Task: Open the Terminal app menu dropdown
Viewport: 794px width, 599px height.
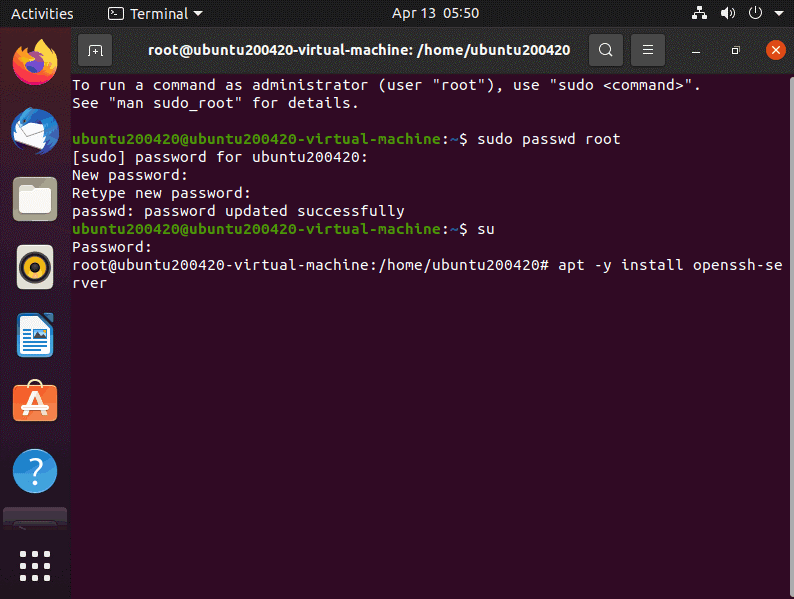Action: click(155, 14)
